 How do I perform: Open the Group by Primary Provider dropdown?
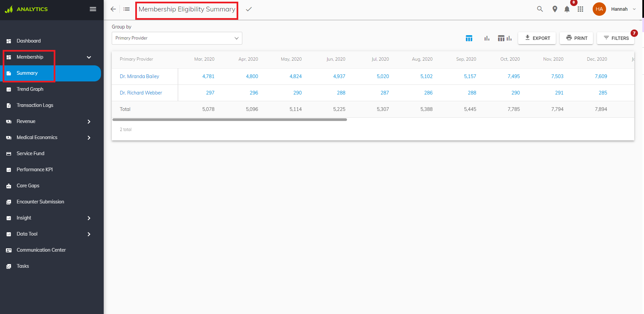(x=177, y=38)
